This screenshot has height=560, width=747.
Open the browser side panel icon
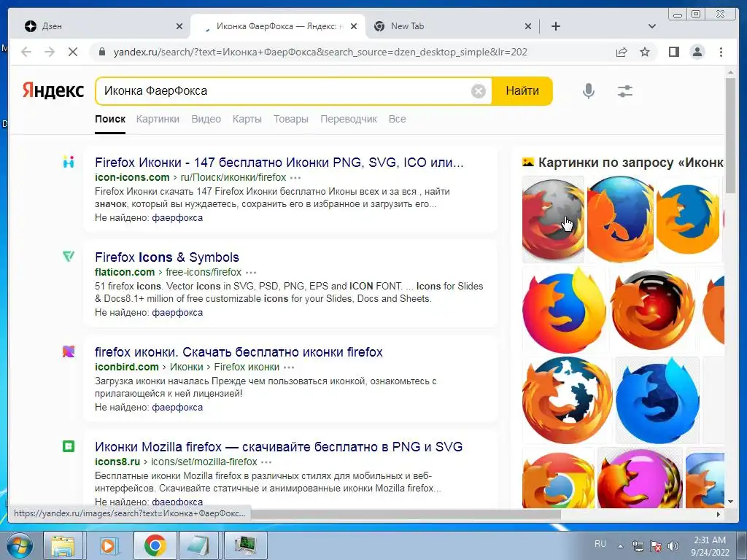[673, 52]
